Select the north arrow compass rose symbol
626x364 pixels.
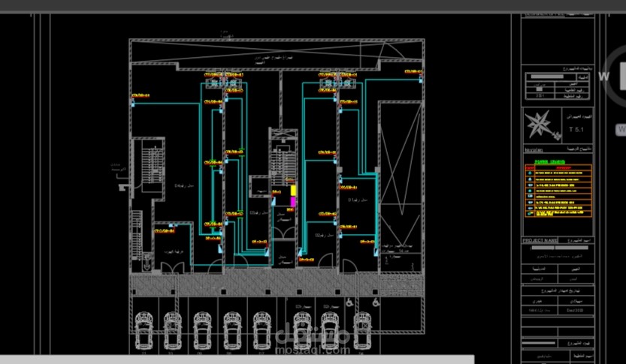[542, 125]
